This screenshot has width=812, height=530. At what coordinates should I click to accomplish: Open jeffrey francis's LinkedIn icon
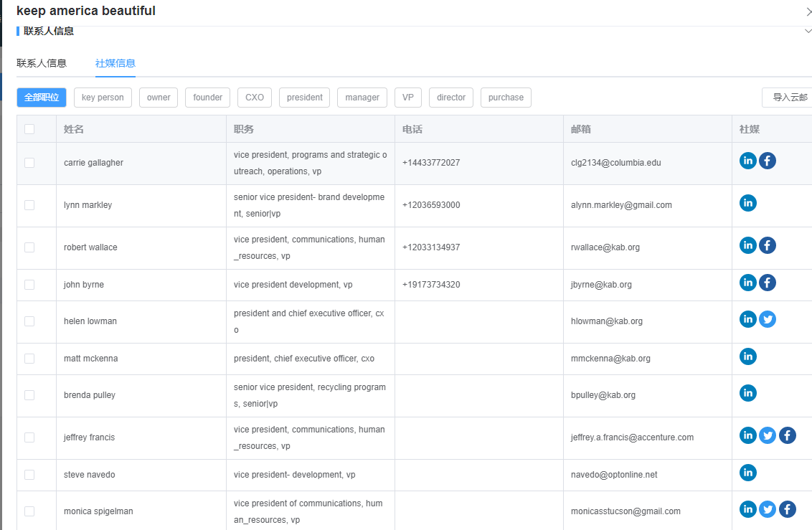point(747,435)
